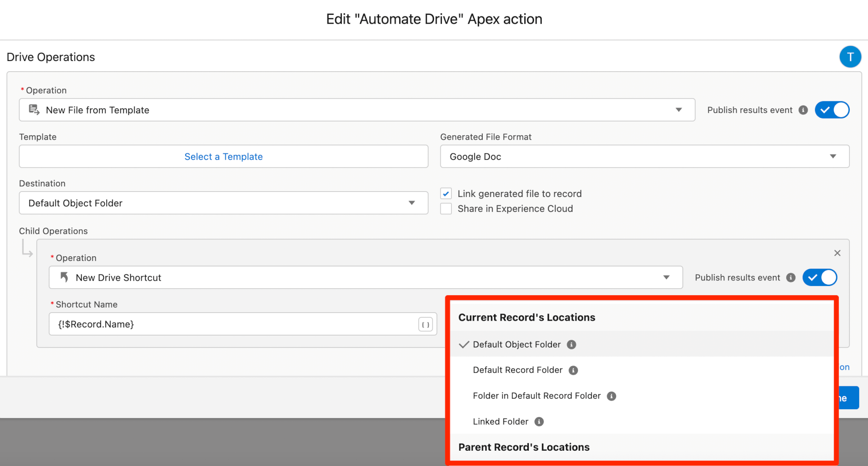The image size is (868, 466).
Task: Show info for child Publish results event
Action: click(x=791, y=277)
